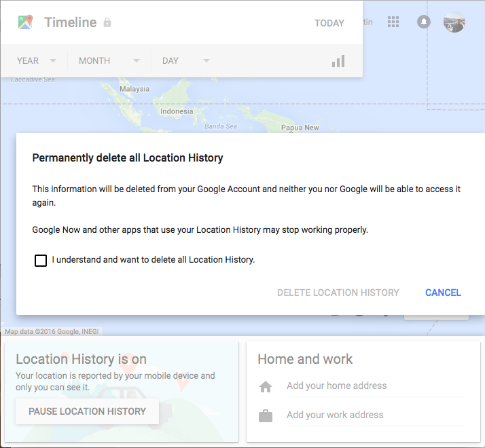Viewport: 485px width, 448px height.
Task: Open the notifications bell icon
Action: tap(424, 22)
